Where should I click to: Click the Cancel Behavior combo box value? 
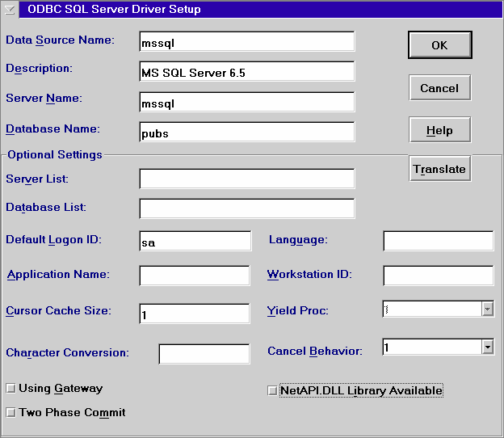pos(432,347)
